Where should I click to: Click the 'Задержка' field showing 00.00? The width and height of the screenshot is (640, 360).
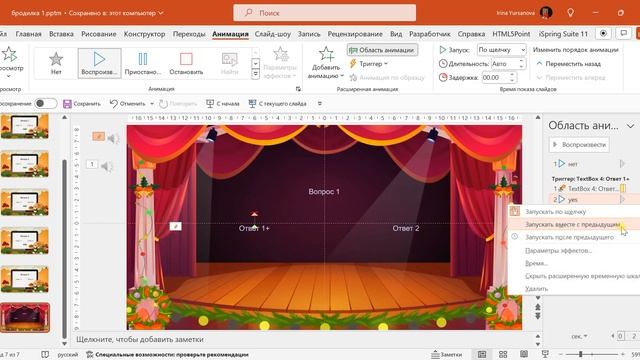[x=499, y=77]
